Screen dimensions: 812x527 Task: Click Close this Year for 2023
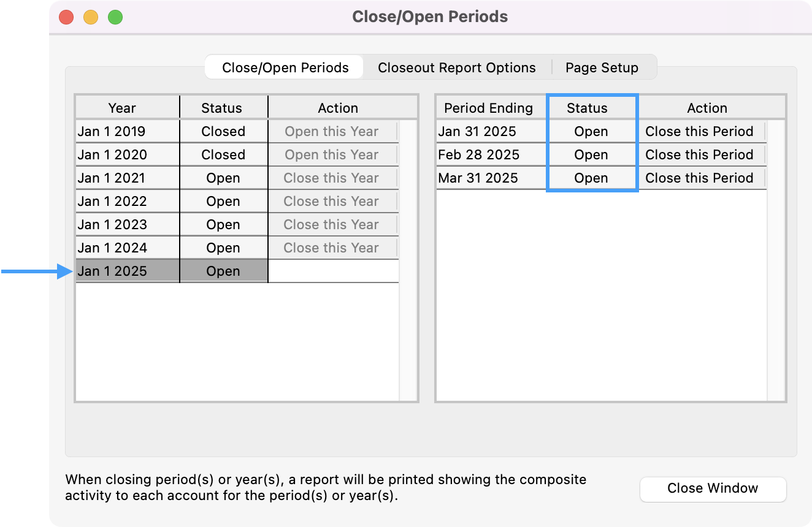tap(332, 225)
